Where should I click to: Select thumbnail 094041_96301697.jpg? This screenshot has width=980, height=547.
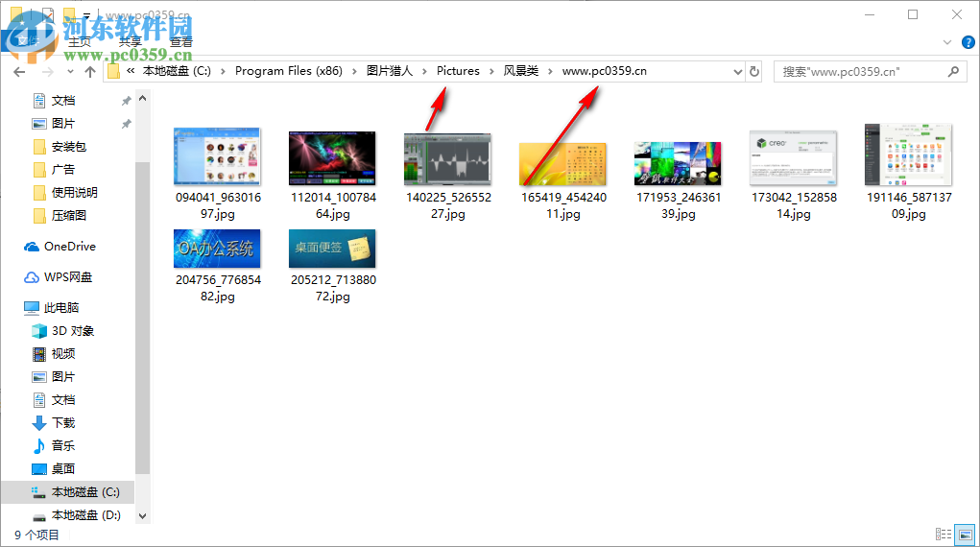point(217,156)
